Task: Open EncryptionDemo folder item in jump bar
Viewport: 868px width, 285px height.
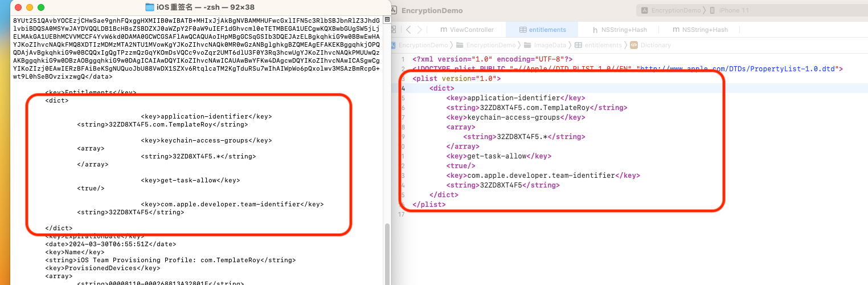Action: (x=486, y=45)
